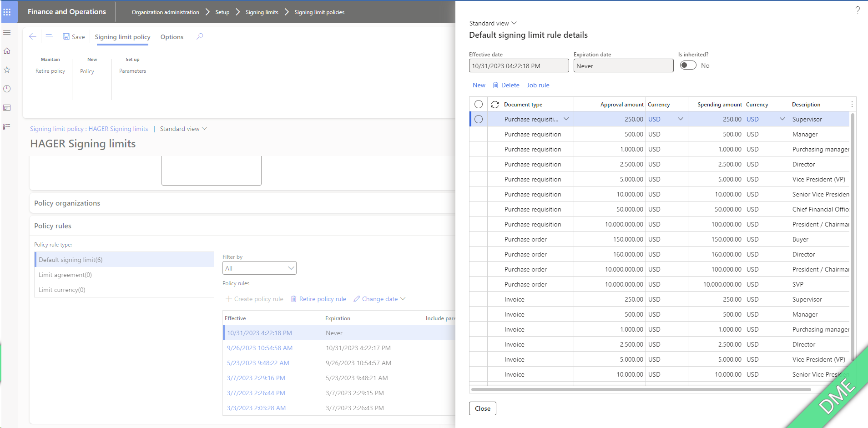Click the grid refresh icon in header
The width and height of the screenshot is (868, 428).
tap(495, 105)
